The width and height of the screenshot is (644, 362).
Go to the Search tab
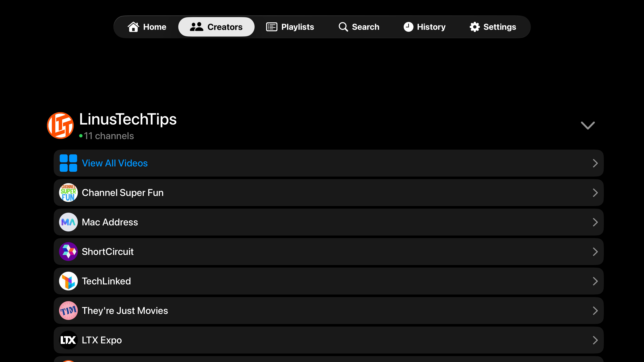point(359,27)
